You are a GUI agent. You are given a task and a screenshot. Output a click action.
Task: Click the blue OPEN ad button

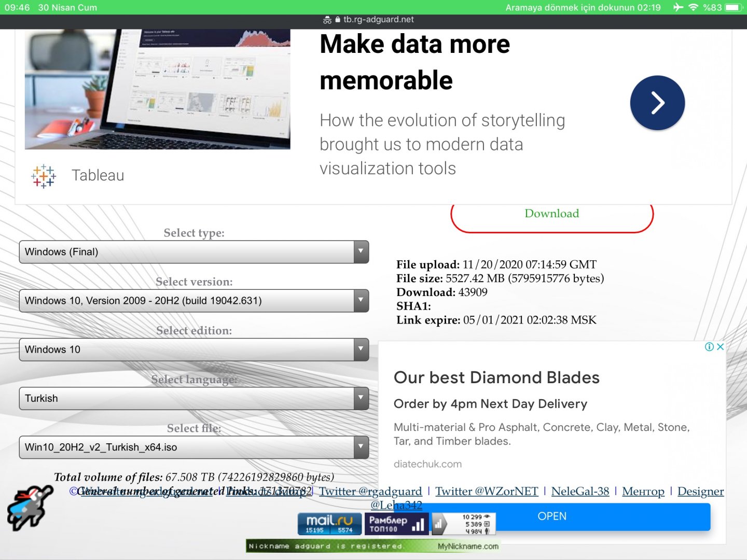click(x=552, y=516)
